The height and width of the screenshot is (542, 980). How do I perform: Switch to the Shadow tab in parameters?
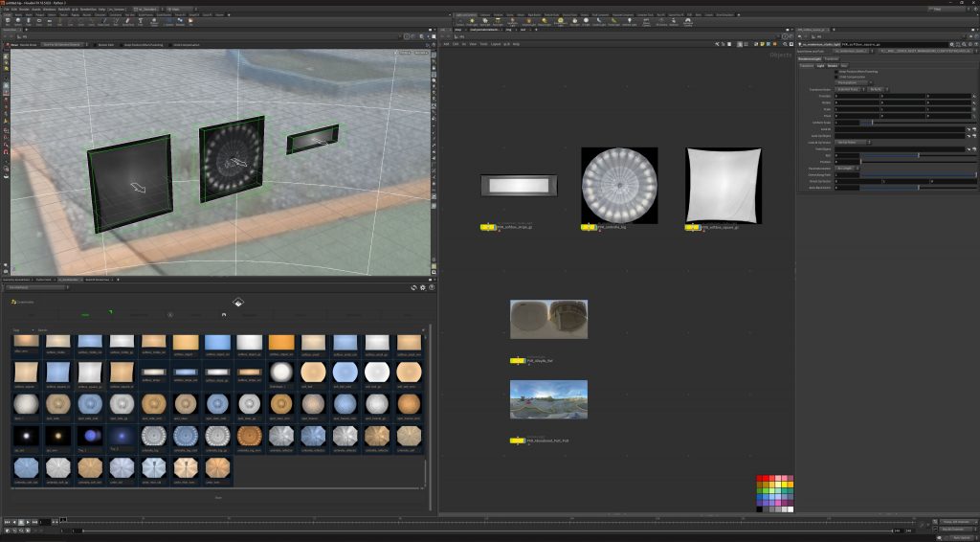(x=833, y=65)
